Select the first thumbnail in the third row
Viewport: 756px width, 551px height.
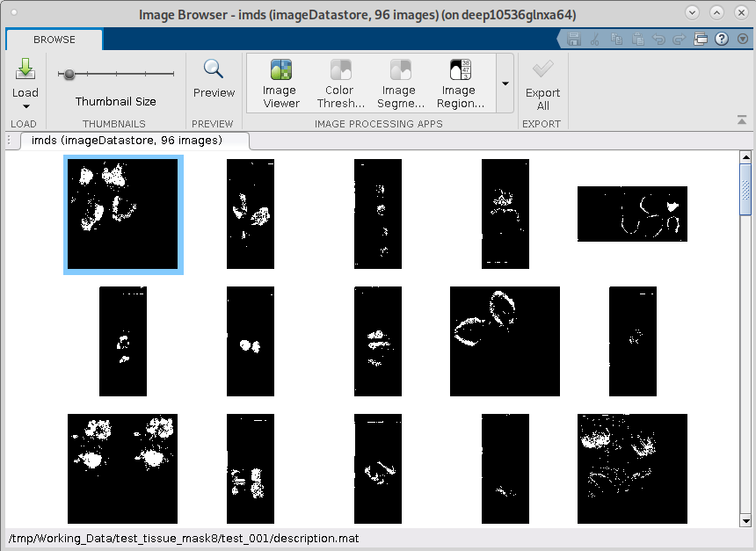(x=122, y=468)
